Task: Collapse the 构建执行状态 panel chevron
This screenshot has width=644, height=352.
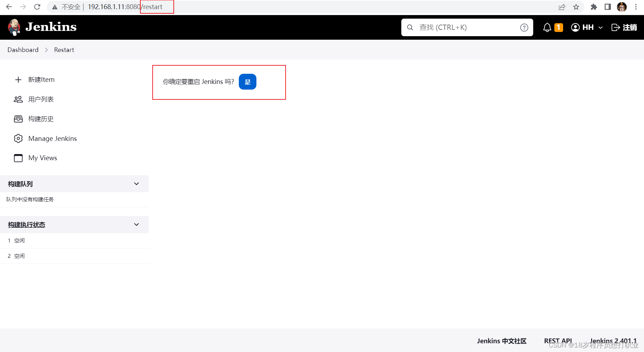Action: [x=136, y=224]
